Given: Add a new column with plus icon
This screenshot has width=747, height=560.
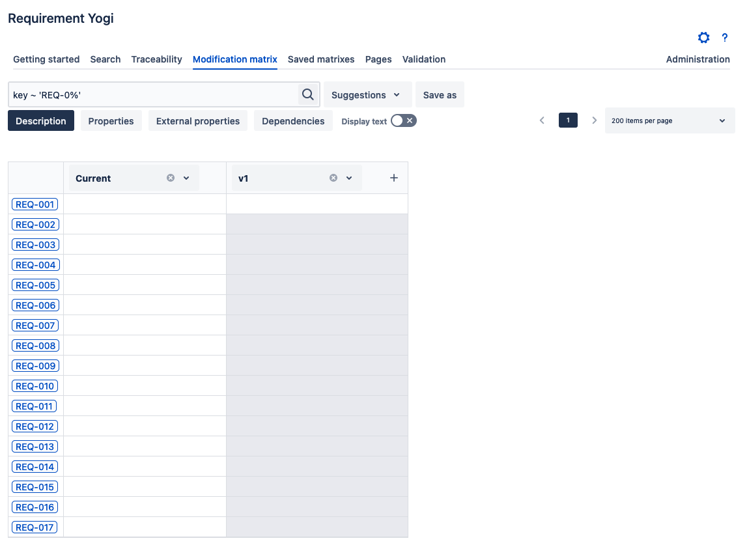Looking at the screenshot, I should tap(393, 178).
